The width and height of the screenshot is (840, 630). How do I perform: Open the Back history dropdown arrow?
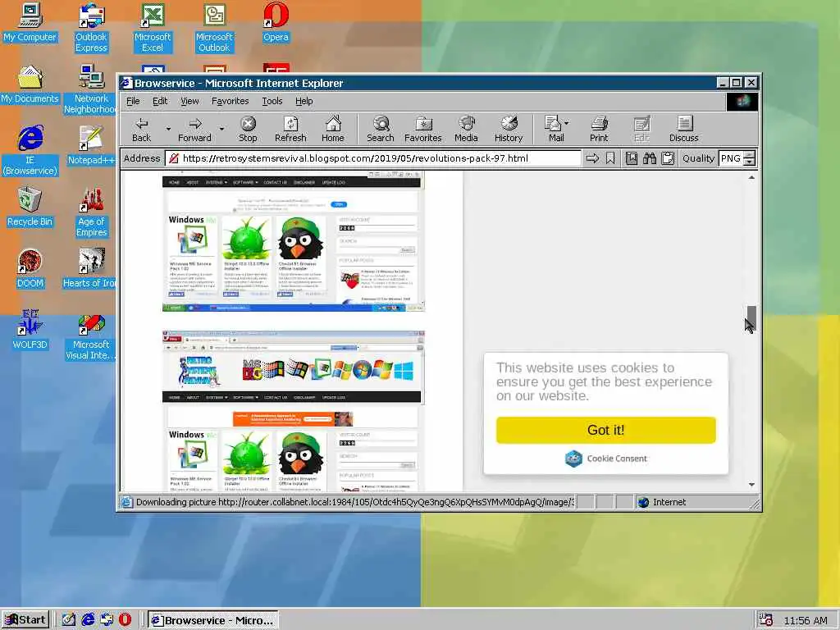(168, 129)
